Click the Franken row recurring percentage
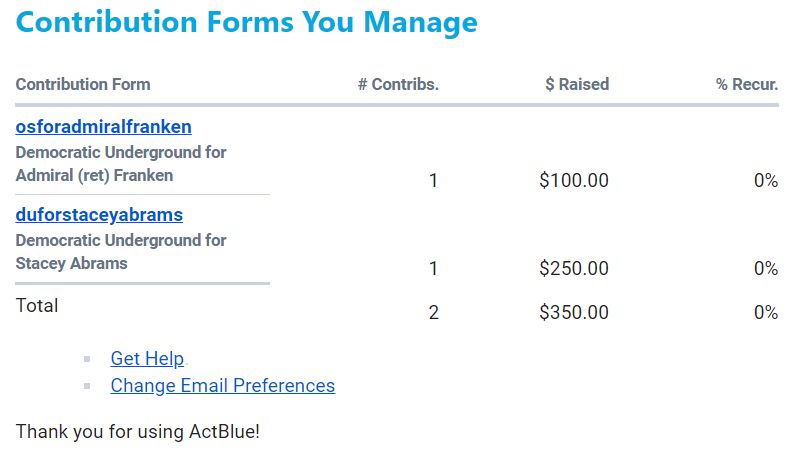 [x=766, y=181]
